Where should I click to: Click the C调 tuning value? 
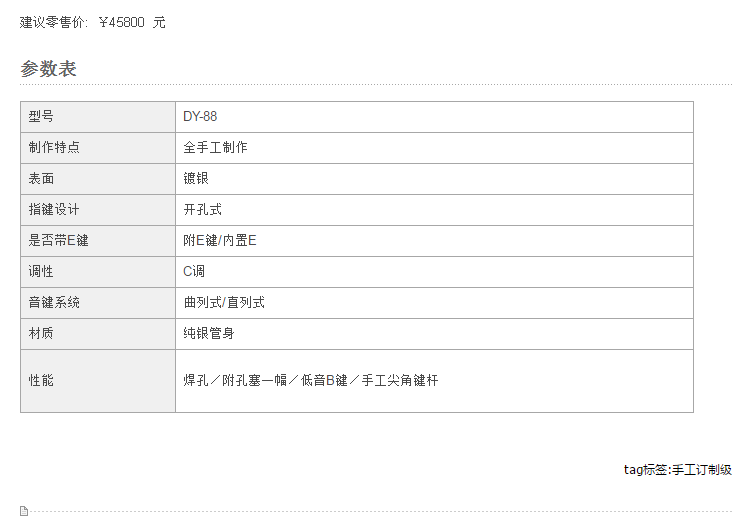pos(194,271)
